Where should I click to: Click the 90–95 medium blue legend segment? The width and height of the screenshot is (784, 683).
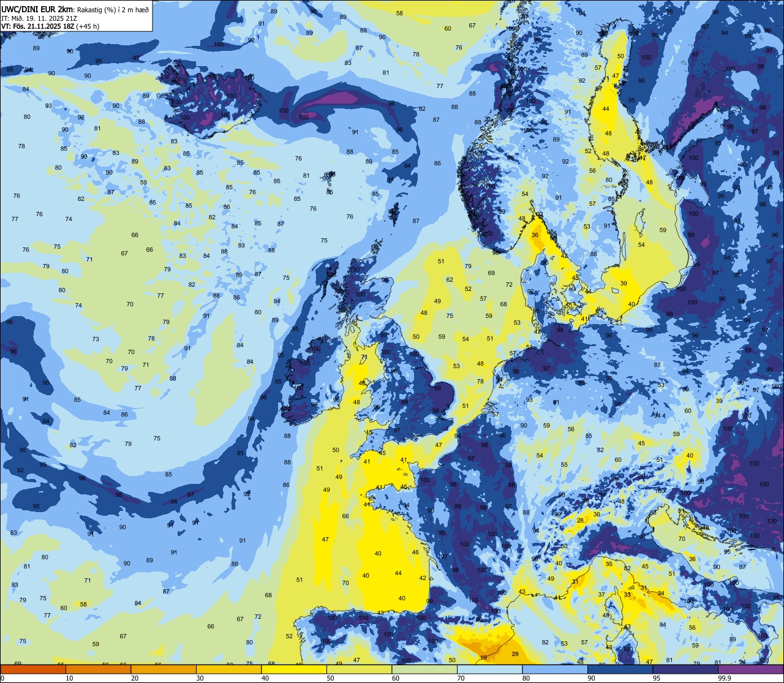pos(620,669)
